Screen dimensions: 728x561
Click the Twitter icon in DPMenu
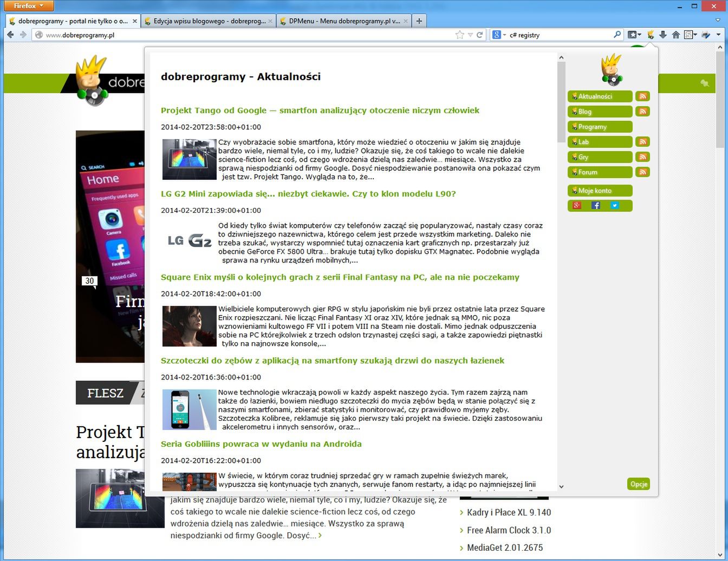615,205
